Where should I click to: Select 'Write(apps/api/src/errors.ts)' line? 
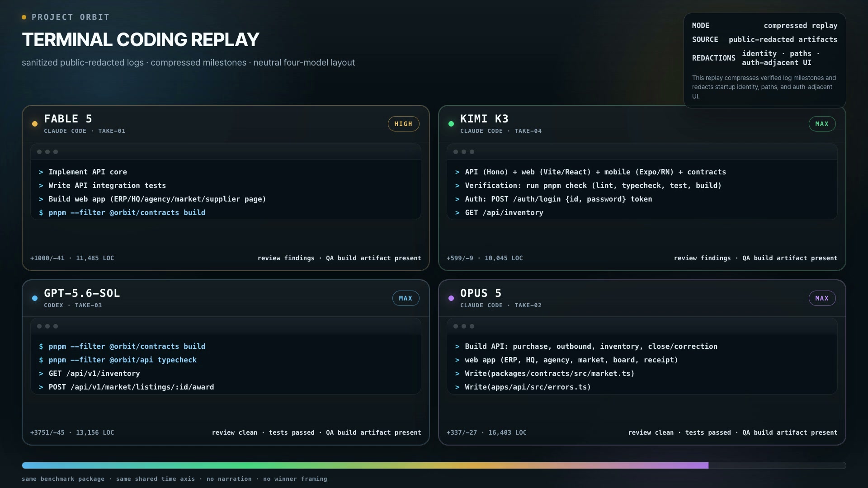523,387
